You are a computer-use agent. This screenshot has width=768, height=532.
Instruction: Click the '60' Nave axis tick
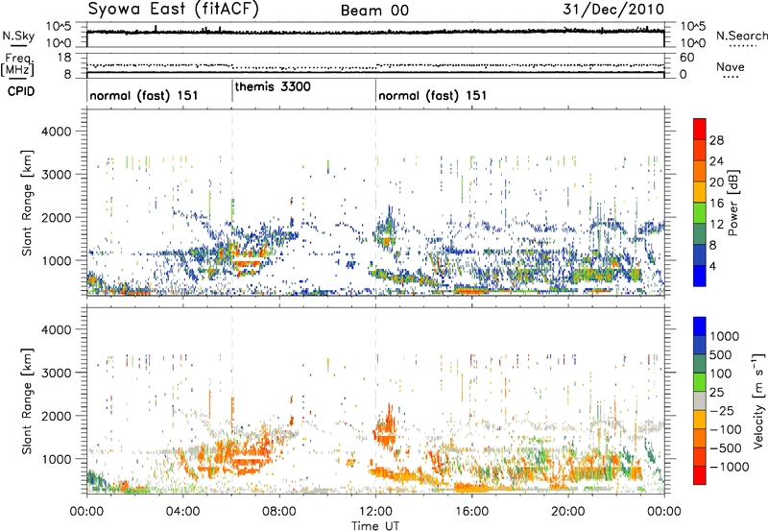point(686,58)
